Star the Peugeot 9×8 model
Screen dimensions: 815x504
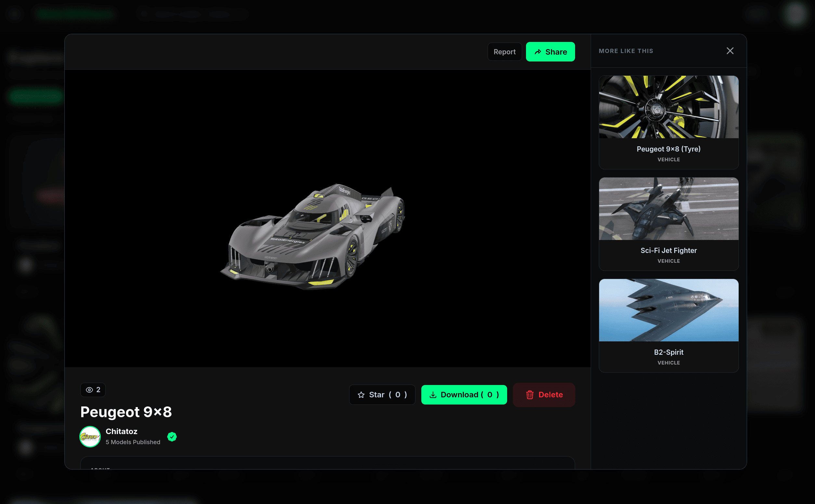[x=382, y=395]
